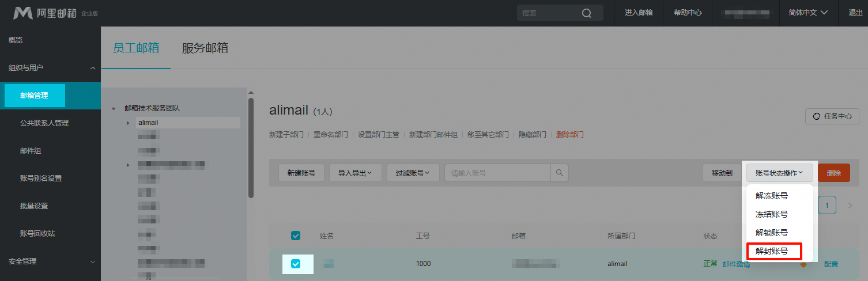The image size is (868, 281).
Task: Click the 请输入账号 input field
Action: (x=497, y=173)
